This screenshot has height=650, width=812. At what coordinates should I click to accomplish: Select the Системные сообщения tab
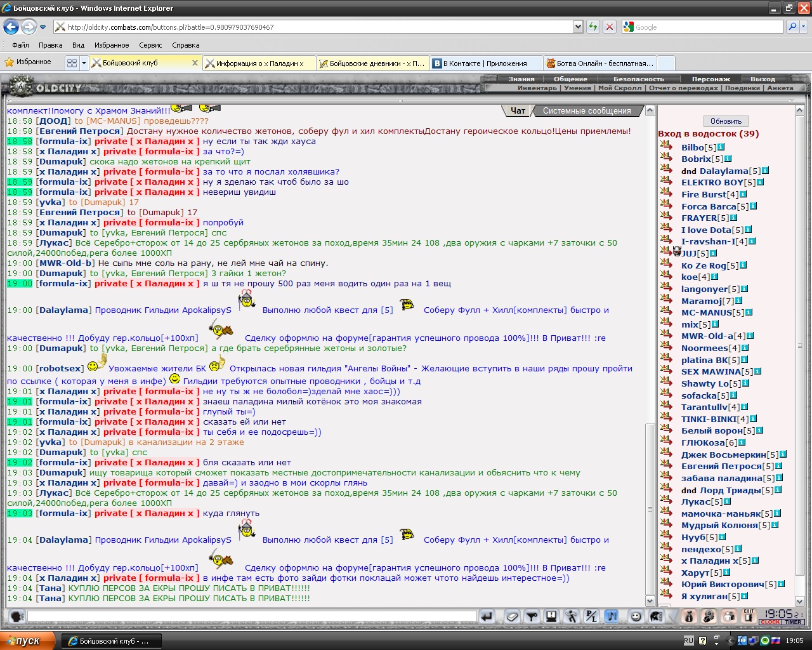click(587, 110)
